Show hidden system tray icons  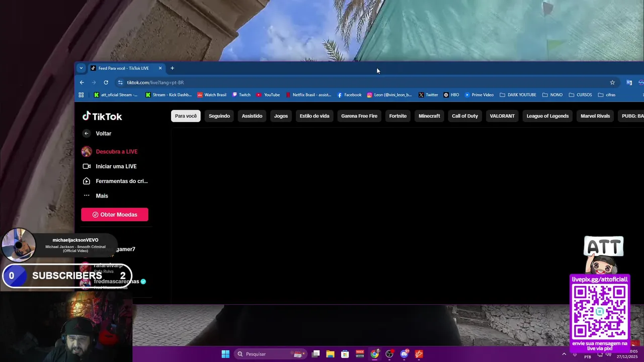point(564,354)
